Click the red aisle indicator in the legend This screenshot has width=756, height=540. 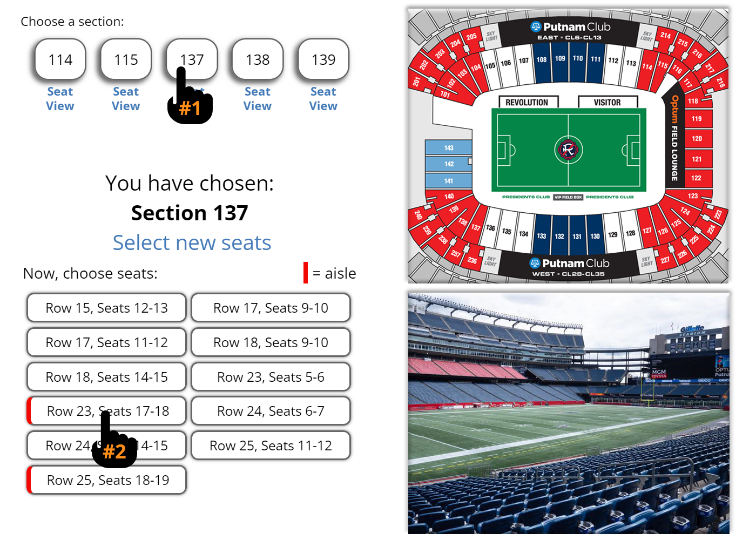coord(305,273)
